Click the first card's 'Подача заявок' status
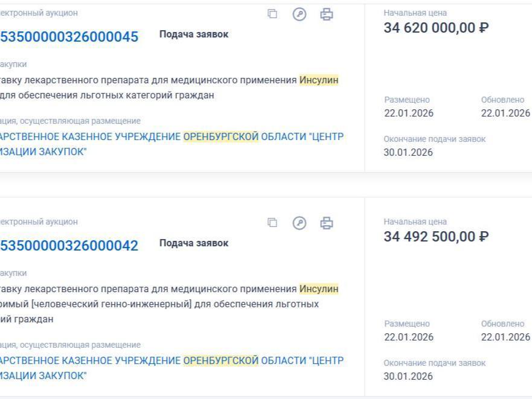The image size is (532, 399). 194,34
